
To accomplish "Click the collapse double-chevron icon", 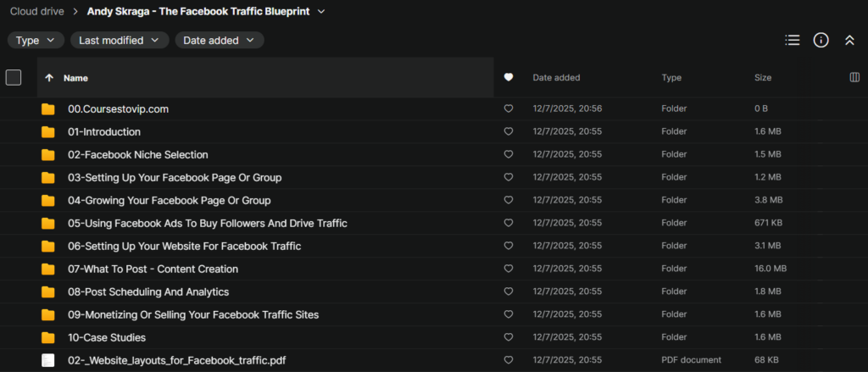I will click(849, 40).
